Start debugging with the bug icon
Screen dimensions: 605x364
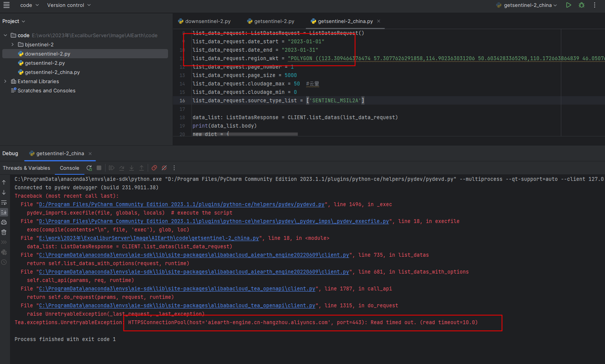[582, 5]
